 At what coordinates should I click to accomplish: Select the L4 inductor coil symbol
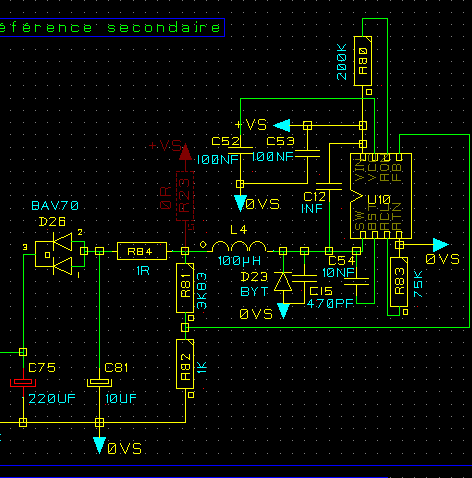point(239,246)
